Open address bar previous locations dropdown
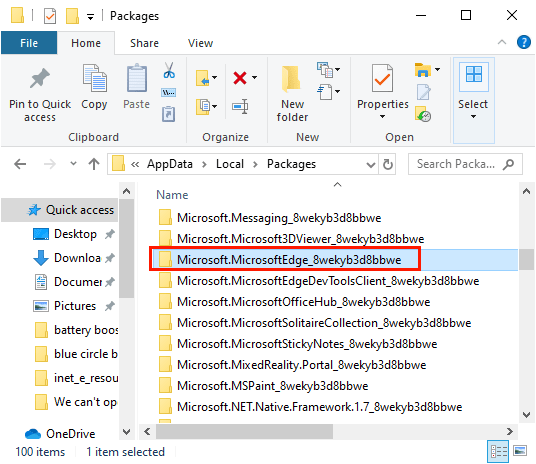536x464 pixels. (371, 165)
